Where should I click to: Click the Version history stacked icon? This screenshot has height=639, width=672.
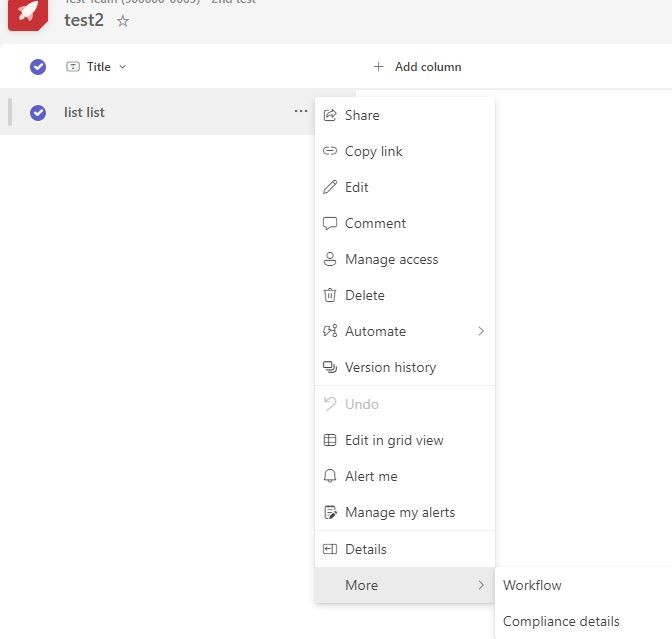pos(330,367)
